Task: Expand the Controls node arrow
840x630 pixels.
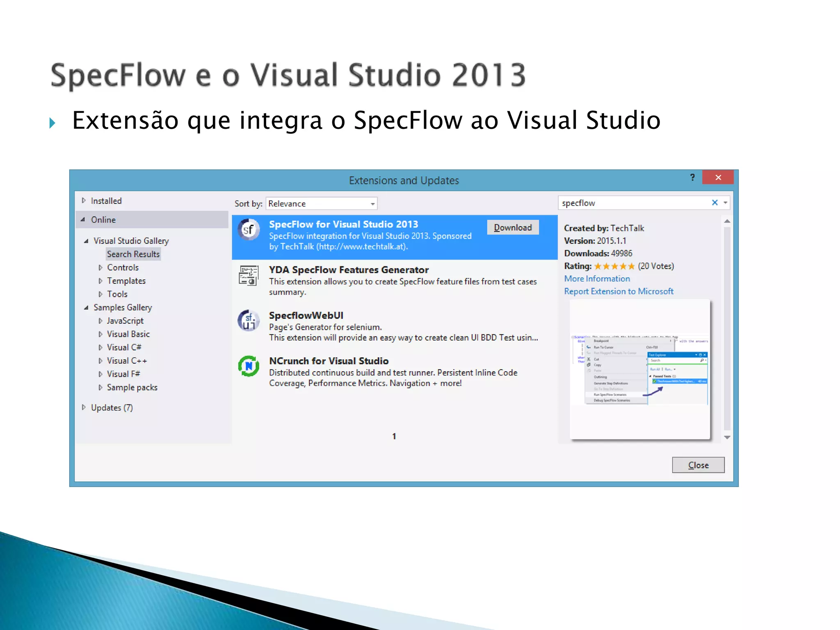Action: tap(100, 267)
